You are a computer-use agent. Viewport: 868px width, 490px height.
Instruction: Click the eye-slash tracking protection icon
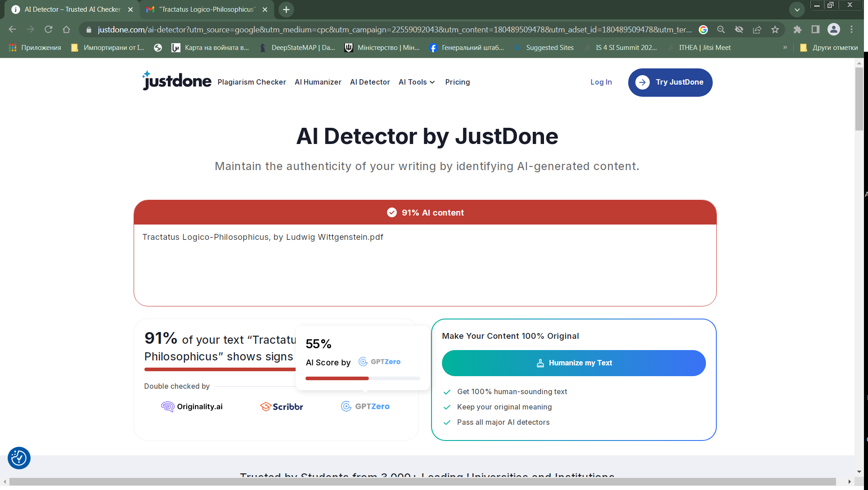(x=739, y=30)
